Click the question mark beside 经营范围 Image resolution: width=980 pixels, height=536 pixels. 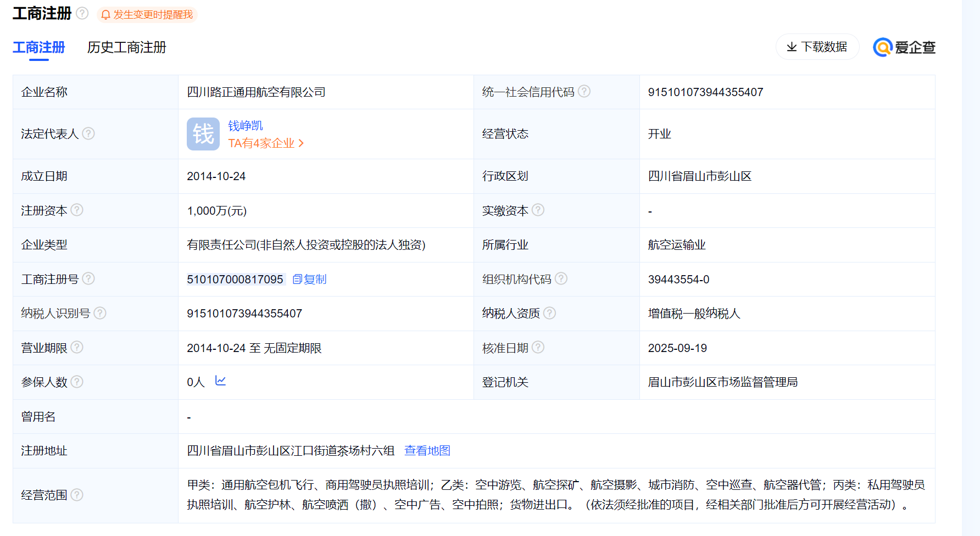(x=77, y=495)
